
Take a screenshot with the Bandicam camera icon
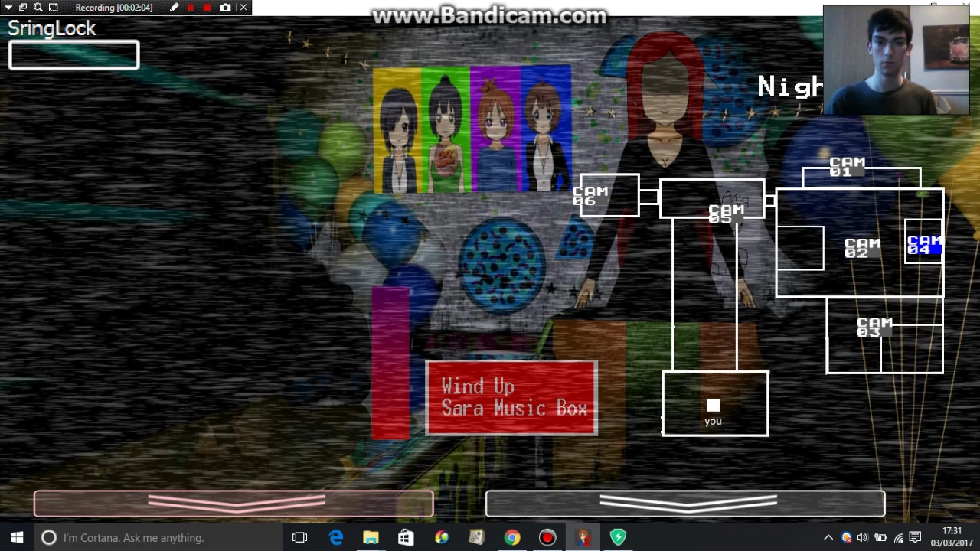[x=225, y=8]
